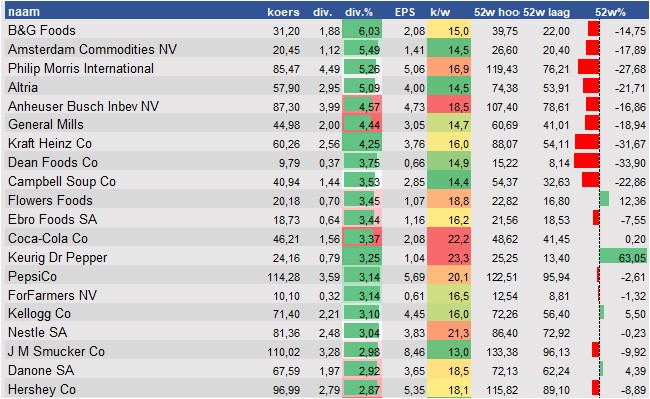The image size is (650, 399).
Task: Select the Hershey Co company name
Action: coord(42,389)
